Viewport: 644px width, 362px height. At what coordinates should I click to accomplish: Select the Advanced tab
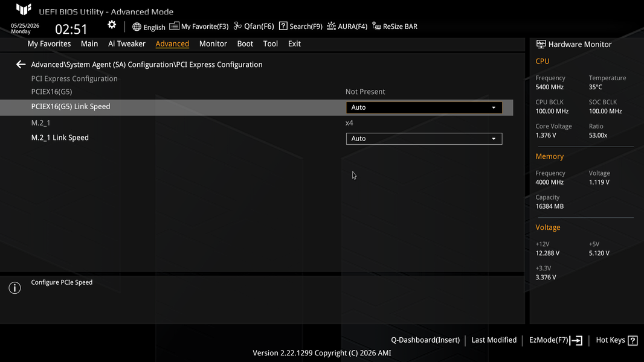(172, 43)
